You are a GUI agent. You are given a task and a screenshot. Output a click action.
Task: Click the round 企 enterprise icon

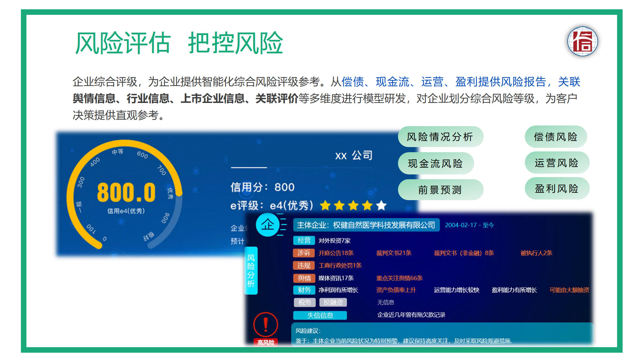pos(267,225)
